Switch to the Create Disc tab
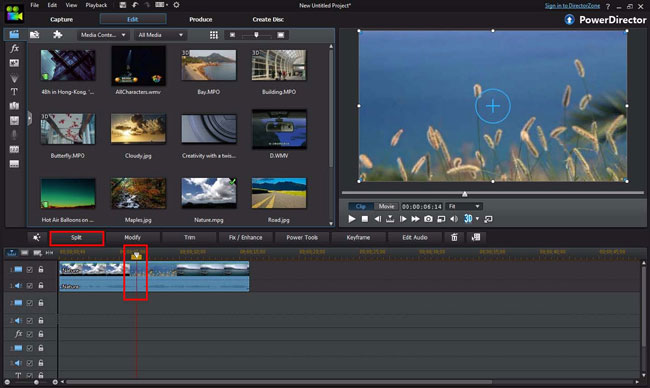650x388 pixels. coord(268,19)
